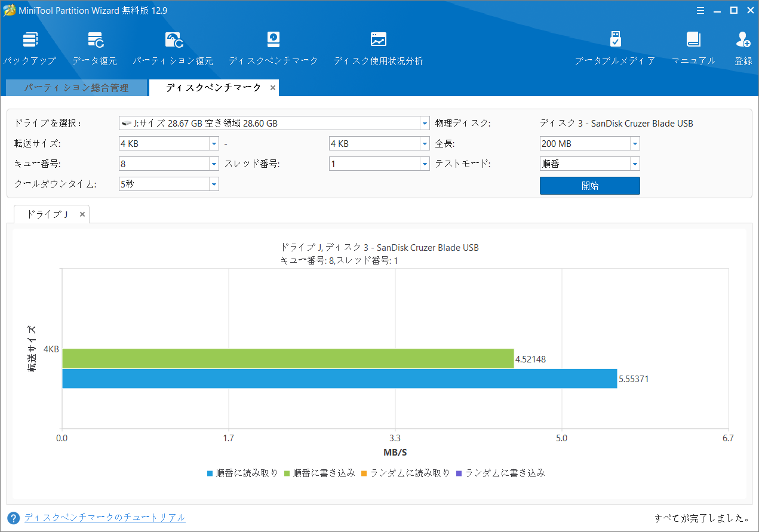Click the MB/S axis label
This screenshot has width=759, height=532.
coord(395,453)
